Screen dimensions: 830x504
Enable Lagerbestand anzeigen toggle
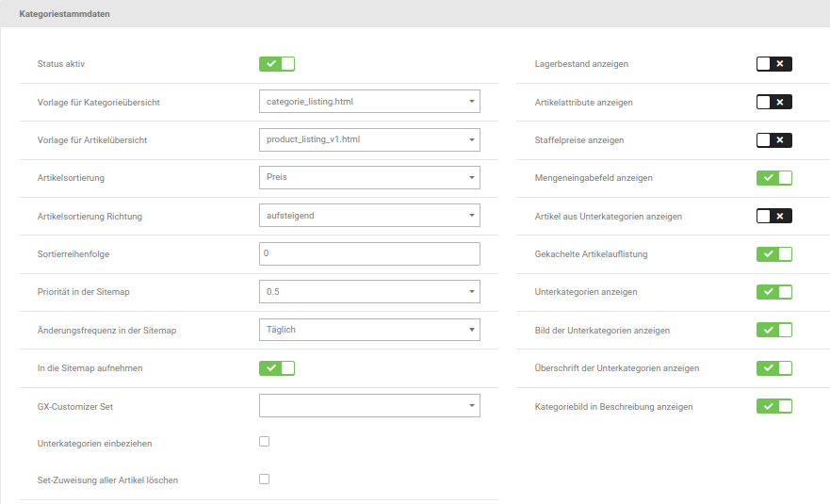click(x=773, y=64)
